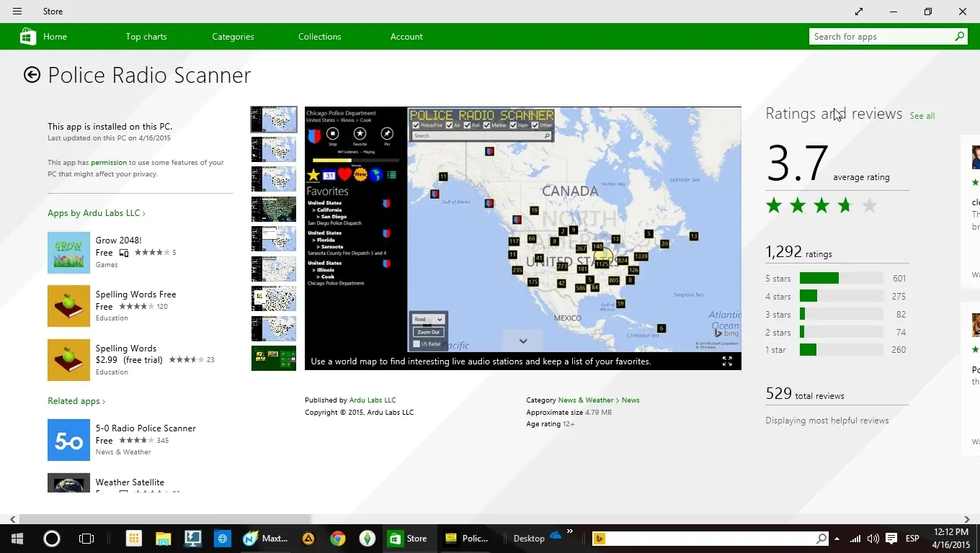
Task: Expand screenshot to full screen view icon
Action: click(727, 361)
